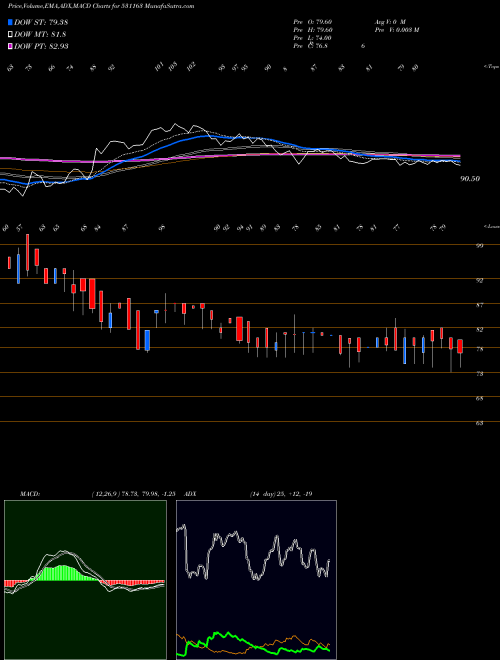500x660 pixels.
Task: Click the 'Avg V: 0 M' volume text
Action: coord(389,21)
